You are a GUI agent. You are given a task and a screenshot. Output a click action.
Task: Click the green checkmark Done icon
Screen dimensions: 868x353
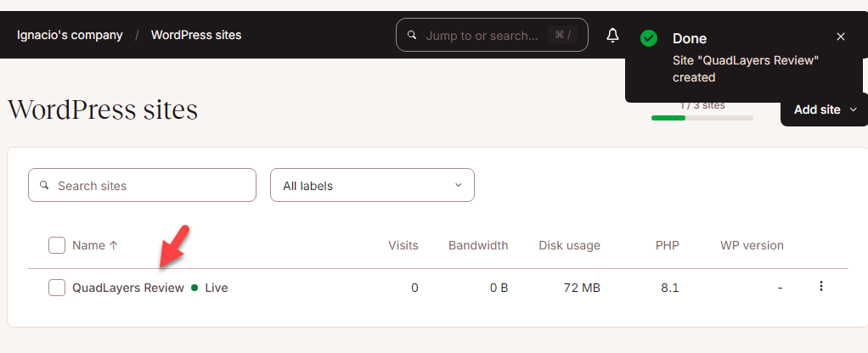(649, 38)
